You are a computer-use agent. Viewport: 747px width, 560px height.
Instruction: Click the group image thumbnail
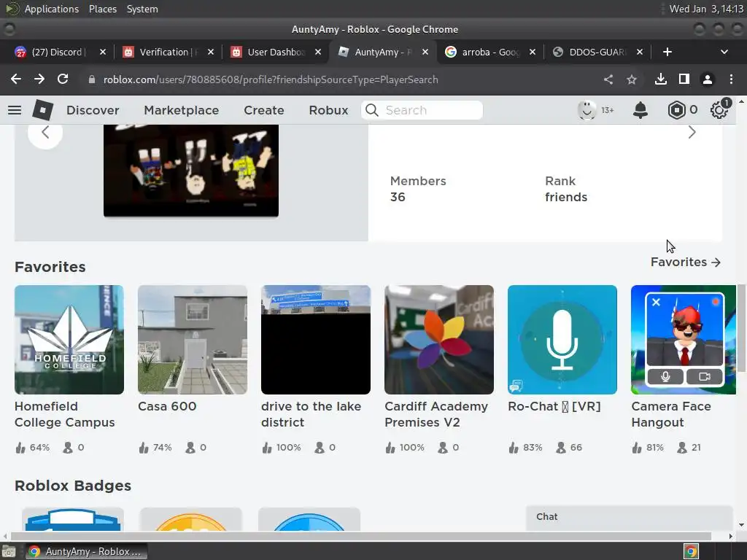pyautogui.click(x=191, y=171)
